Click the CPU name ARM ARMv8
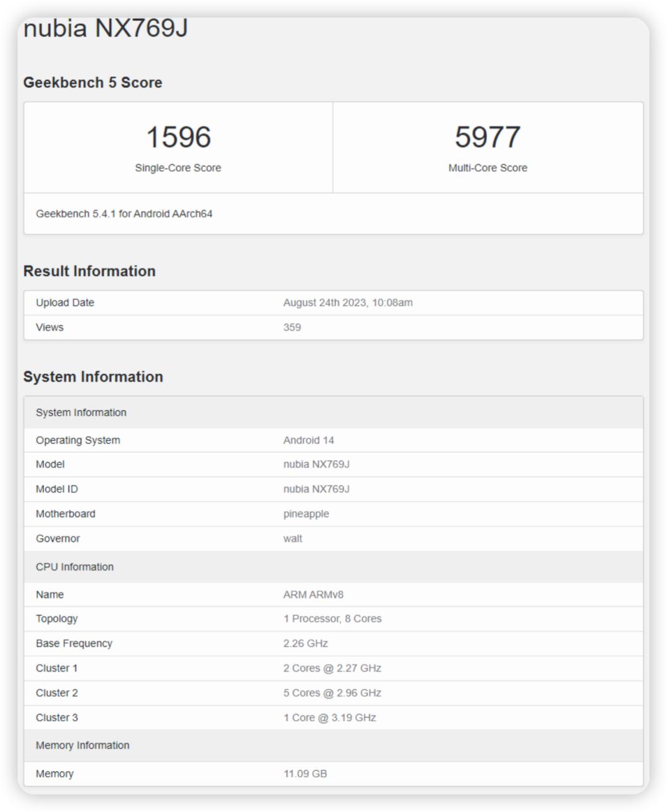The height and width of the screenshot is (812, 667). (313, 594)
